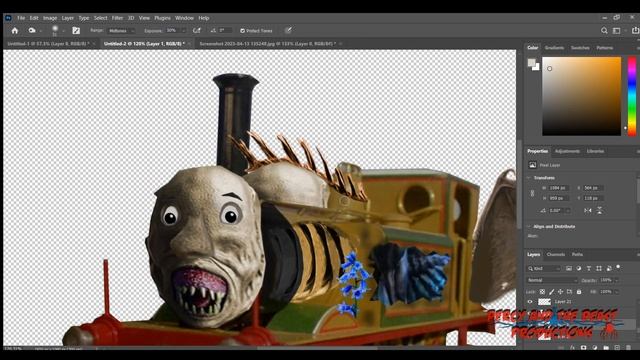Screen dimensions: 640x360
Task: Toggle the Protect Tones checkbox
Action: pyautogui.click(x=242, y=31)
